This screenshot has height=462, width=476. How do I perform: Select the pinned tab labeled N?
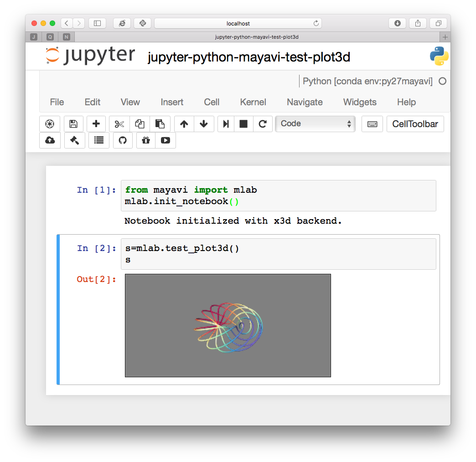coord(67,37)
